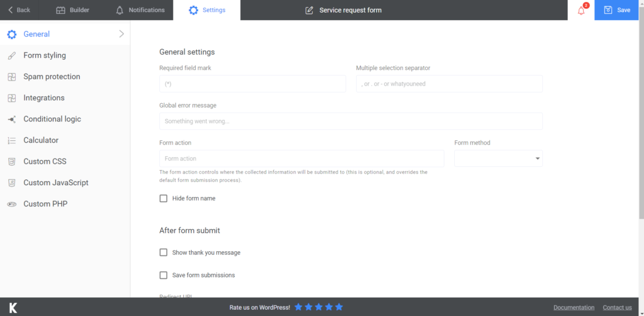Click the fifth rating star
Screen dimensions: 644x316
pyautogui.click(x=339, y=307)
